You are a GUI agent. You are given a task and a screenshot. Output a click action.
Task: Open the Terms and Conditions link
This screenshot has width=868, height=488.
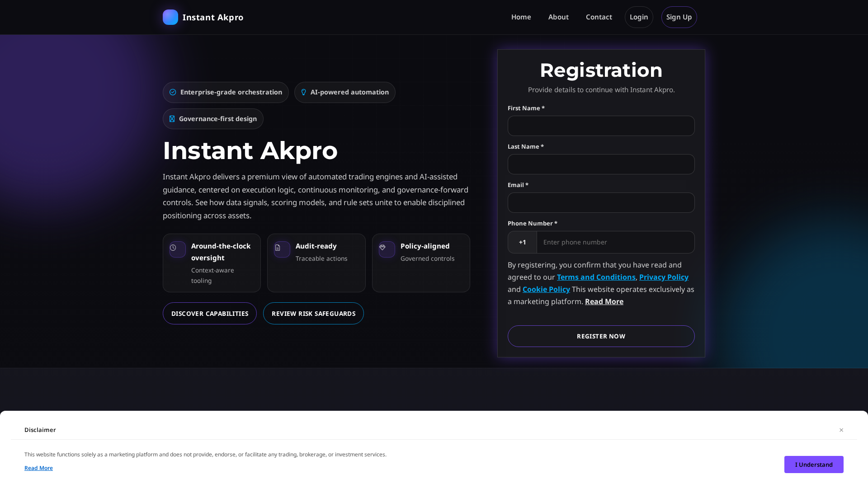[596, 277]
